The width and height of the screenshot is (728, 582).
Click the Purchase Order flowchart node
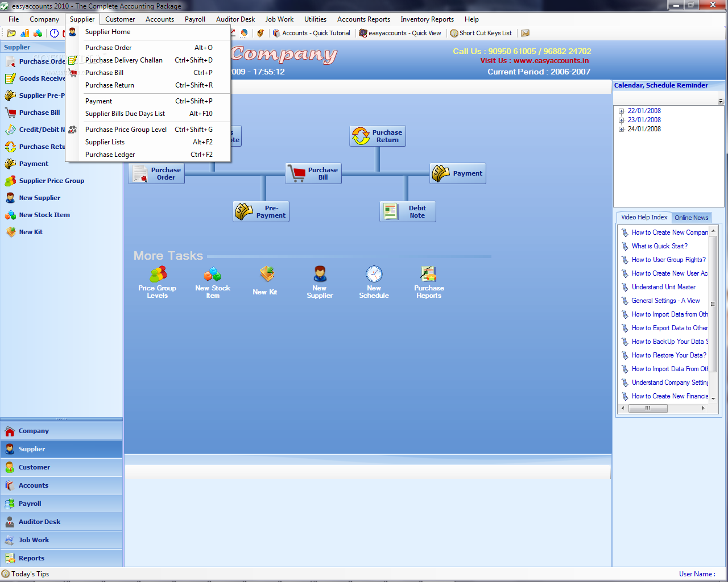pyautogui.click(x=156, y=173)
